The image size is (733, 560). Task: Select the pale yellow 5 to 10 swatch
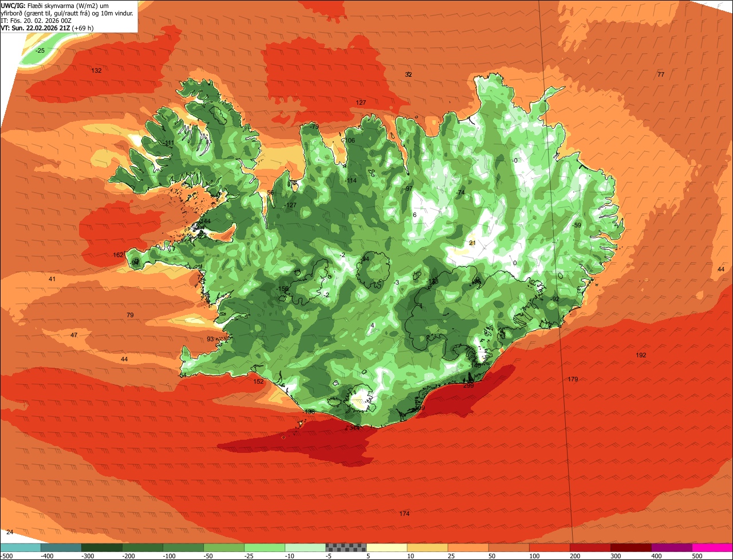387,547
